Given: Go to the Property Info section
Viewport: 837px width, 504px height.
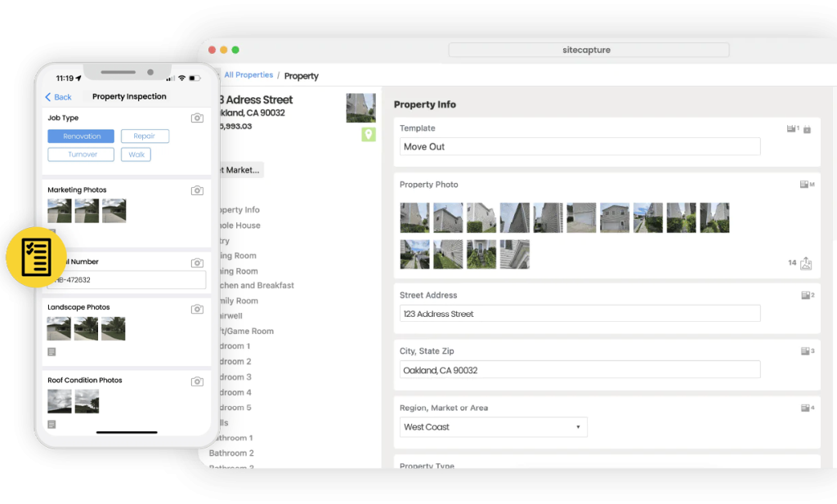Looking at the screenshot, I should (x=239, y=210).
